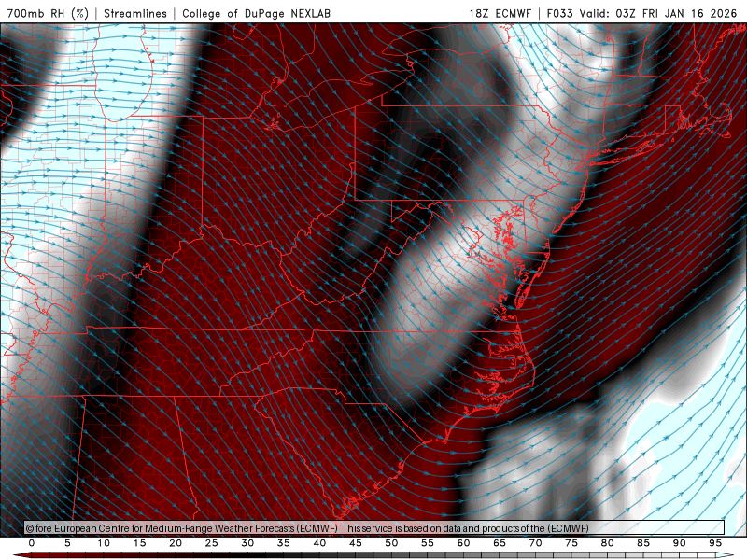The width and height of the screenshot is (747, 560).
Task: Pick the "35" scale tick label
Action: click(x=284, y=543)
